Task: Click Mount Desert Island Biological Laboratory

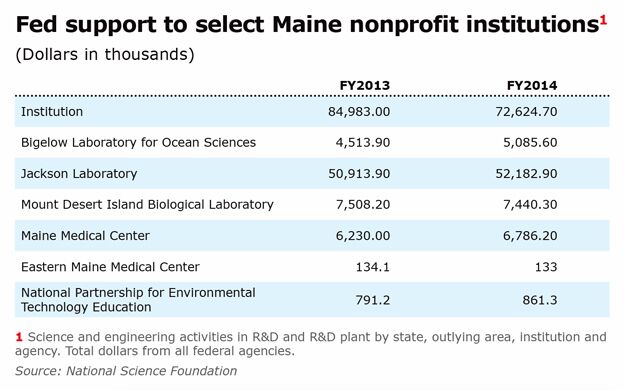Action: pos(147,205)
